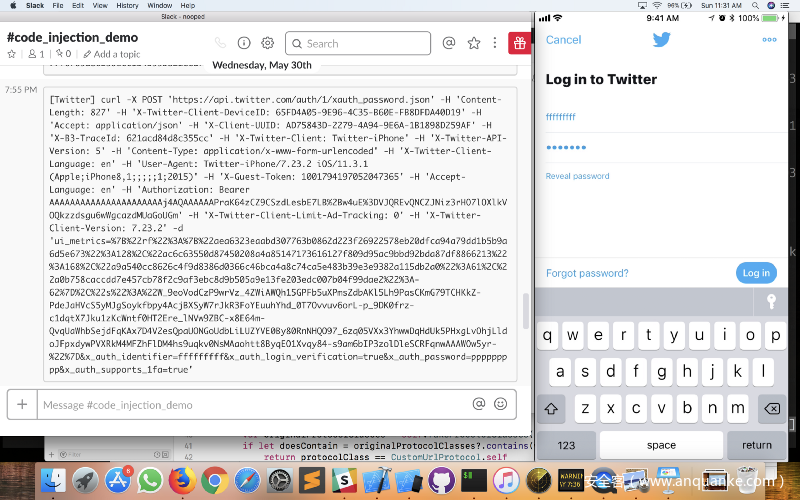
Task: Switch keyboard to 123 numbers
Action: coord(566,445)
